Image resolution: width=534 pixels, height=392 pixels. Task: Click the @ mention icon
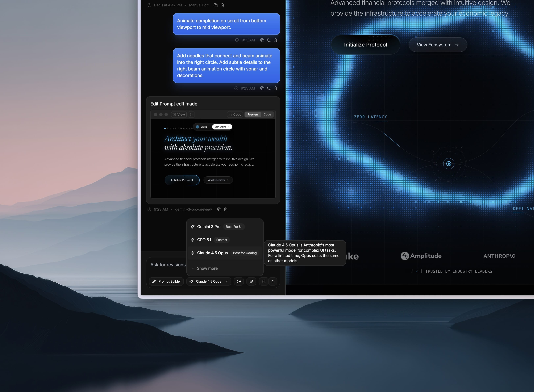pyautogui.click(x=239, y=281)
